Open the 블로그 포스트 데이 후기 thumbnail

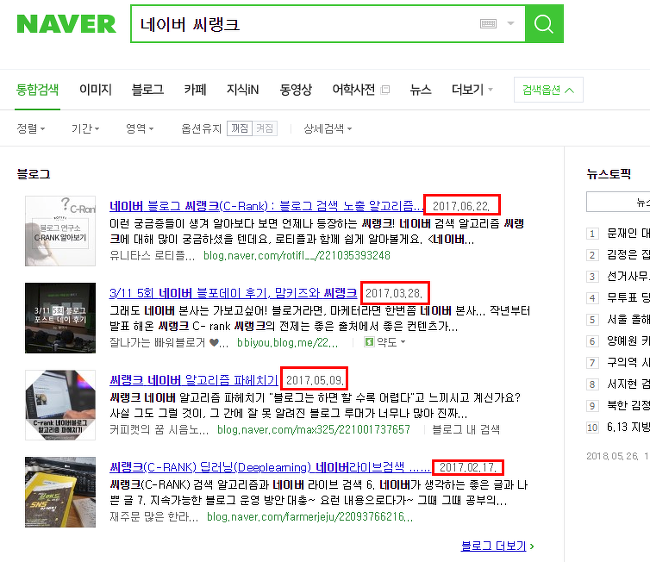tap(61, 318)
